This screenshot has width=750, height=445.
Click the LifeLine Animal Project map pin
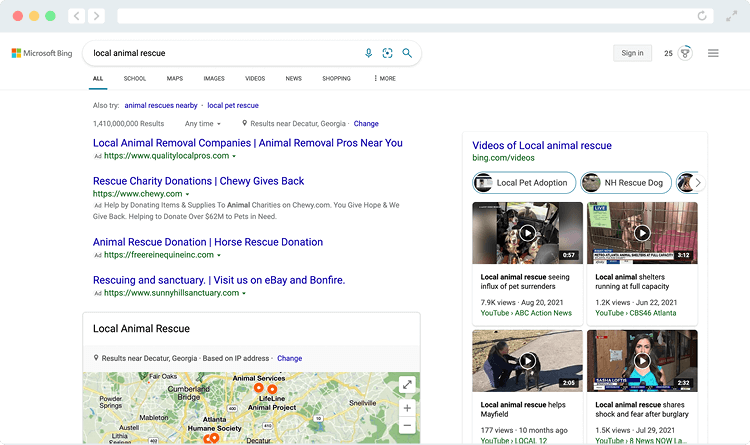(272, 389)
